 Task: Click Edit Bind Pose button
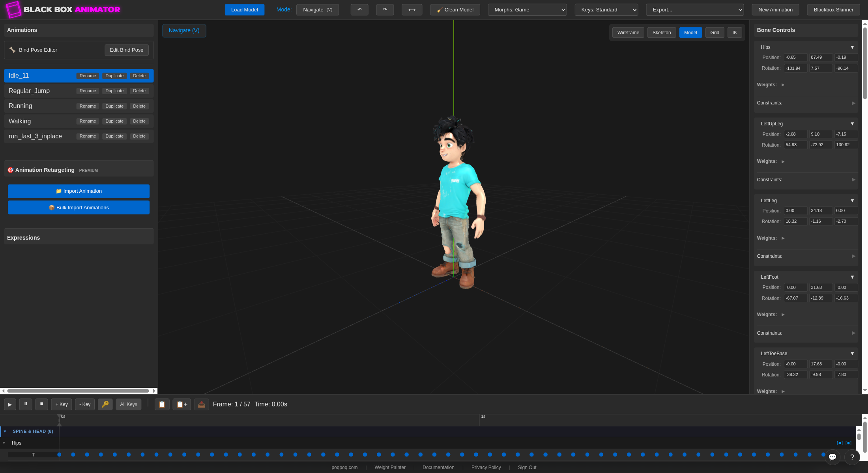coord(127,50)
